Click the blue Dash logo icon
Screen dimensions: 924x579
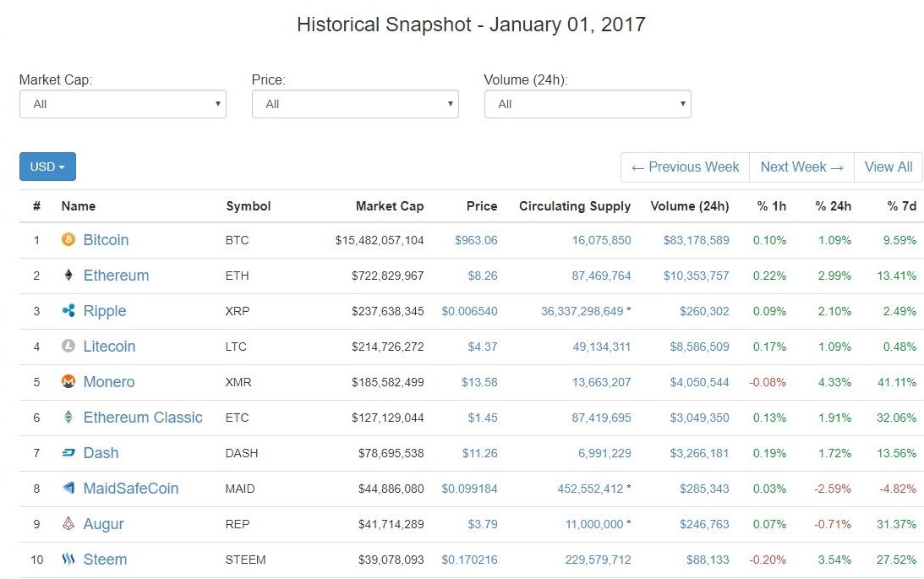[x=68, y=452]
